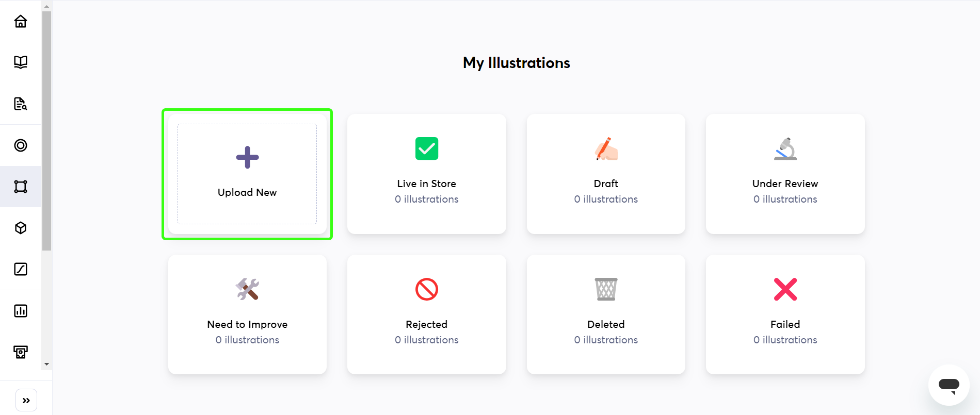This screenshot has height=415, width=980.
Task: Open the Live in Store card
Action: point(427,174)
